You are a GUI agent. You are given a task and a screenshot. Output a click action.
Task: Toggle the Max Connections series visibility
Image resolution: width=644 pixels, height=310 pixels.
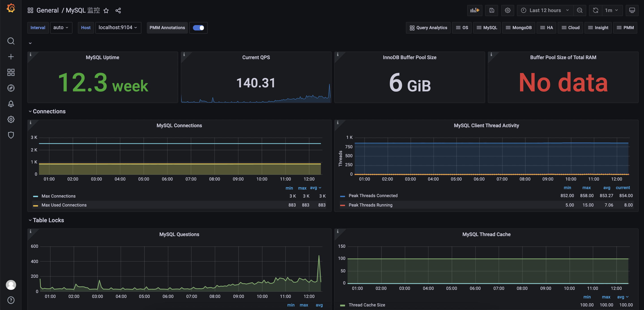(58, 196)
